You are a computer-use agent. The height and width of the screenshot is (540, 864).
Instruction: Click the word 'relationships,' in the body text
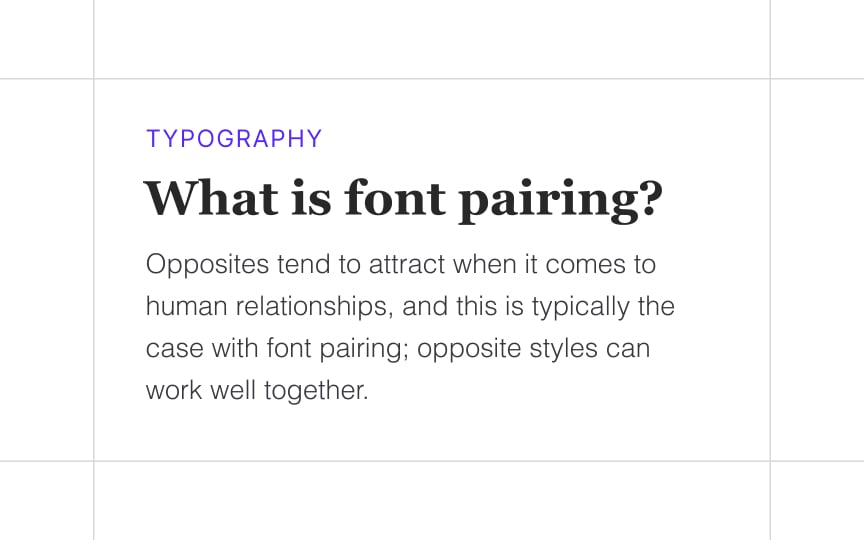click(315, 307)
